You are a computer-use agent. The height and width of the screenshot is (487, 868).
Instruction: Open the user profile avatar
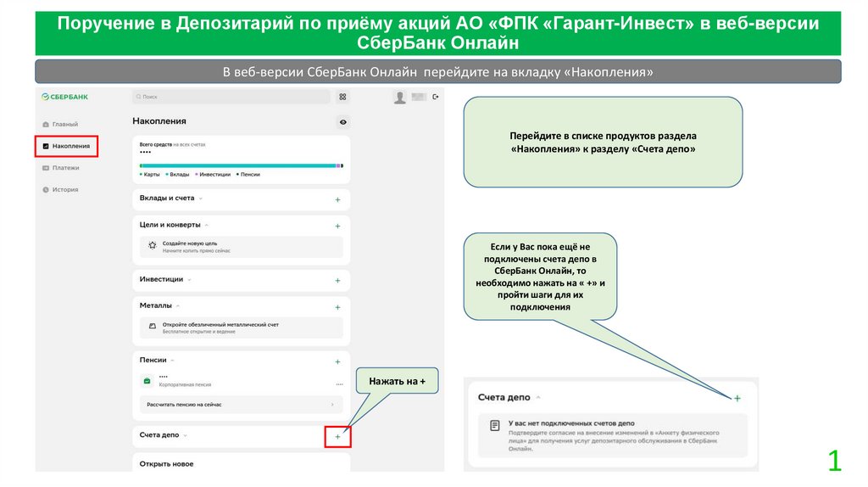[x=400, y=98]
